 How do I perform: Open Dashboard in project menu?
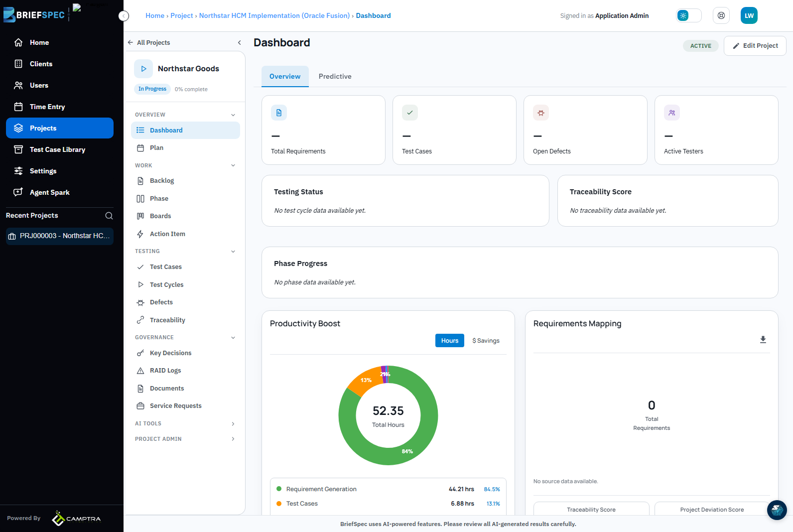185,131
